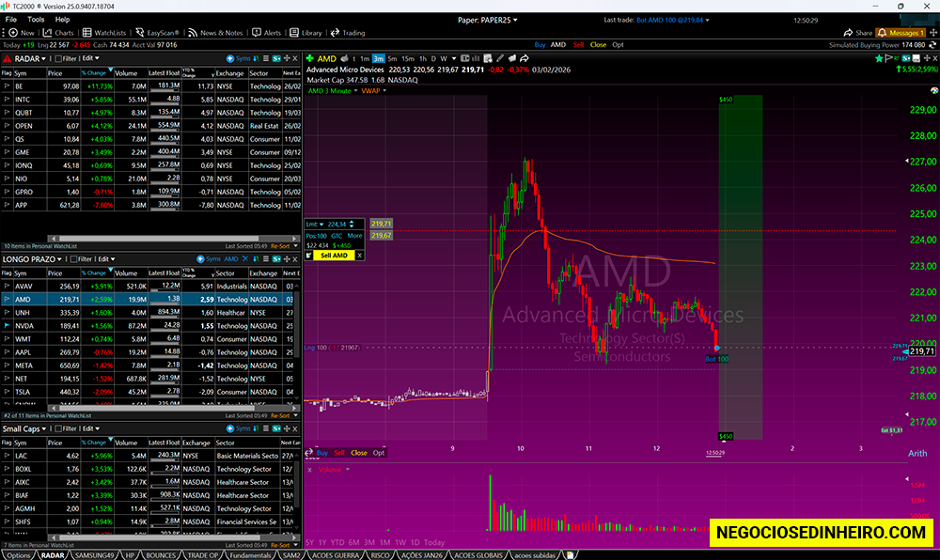The height and width of the screenshot is (560, 940).
Task: Open the Tools menu
Action: [x=36, y=19]
